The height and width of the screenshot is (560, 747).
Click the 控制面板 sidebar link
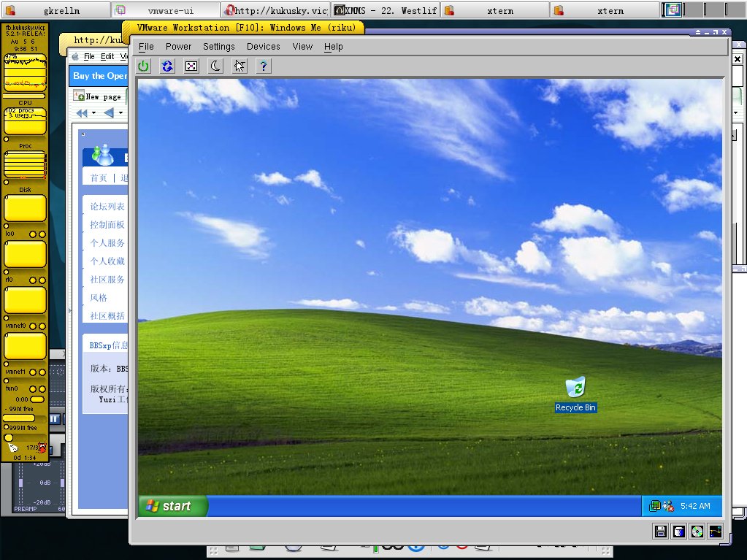tap(107, 224)
